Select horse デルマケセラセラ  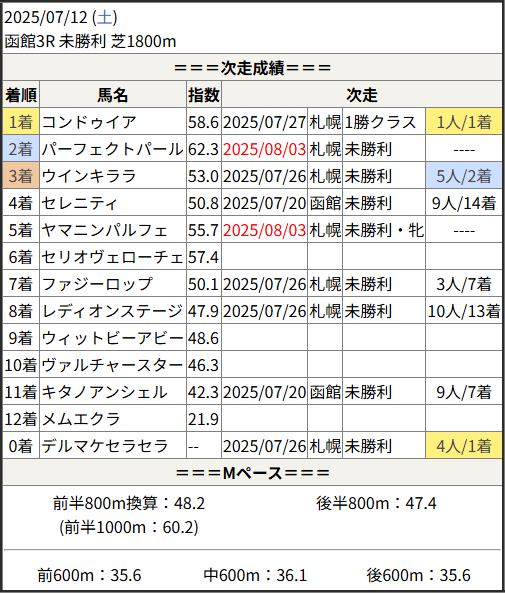click(x=105, y=446)
